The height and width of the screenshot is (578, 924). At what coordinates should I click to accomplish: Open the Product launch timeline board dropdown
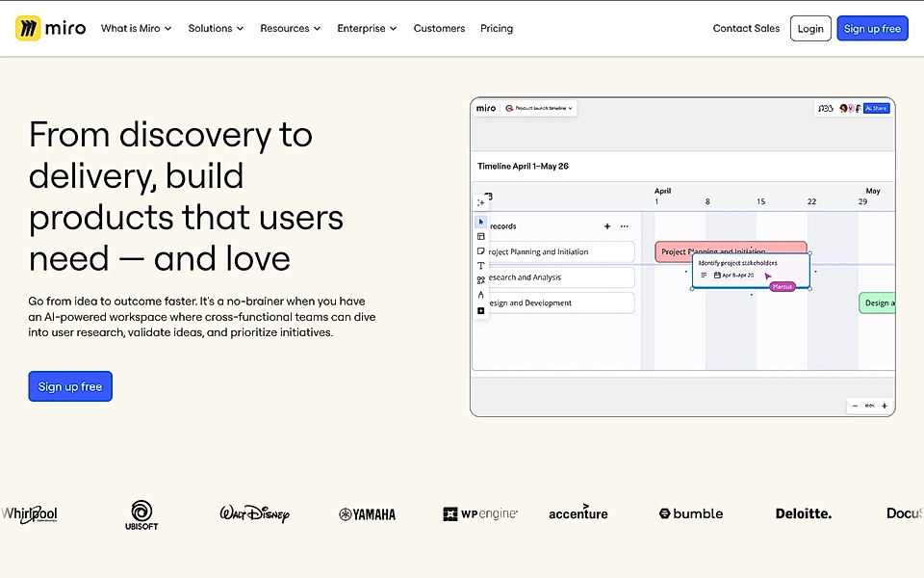click(537, 108)
